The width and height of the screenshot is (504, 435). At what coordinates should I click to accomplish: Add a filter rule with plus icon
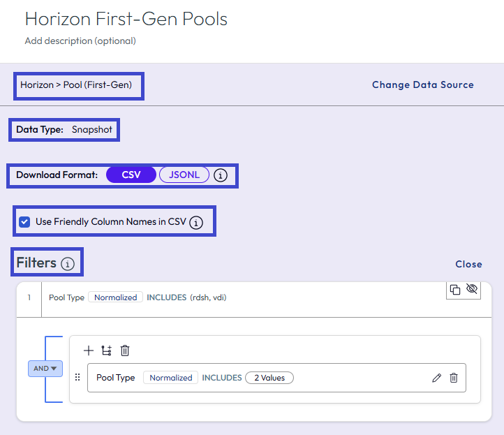pos(89,351)
